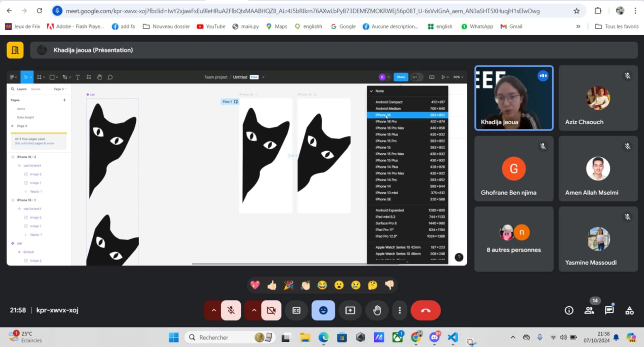The image size is (644, 347).
Task: Leave the call with red hang-up button
Action: (425, 310)
